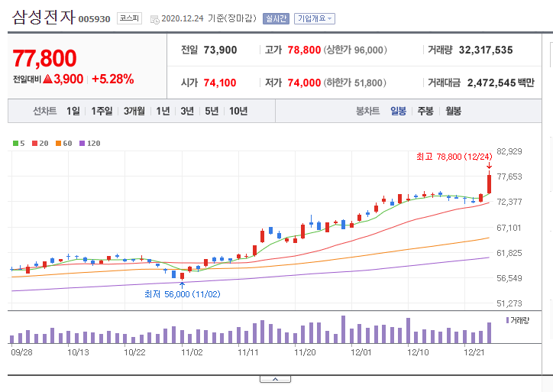Click the upper limit text 상한가 96,000
The width and height of the screenshot is (553, 392).
point(355,50)
